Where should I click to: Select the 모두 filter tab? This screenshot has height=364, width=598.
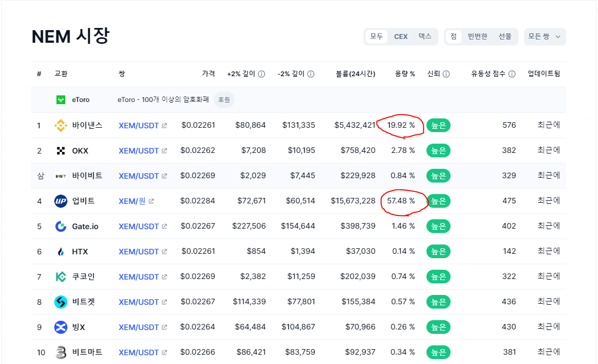[377, 37]
